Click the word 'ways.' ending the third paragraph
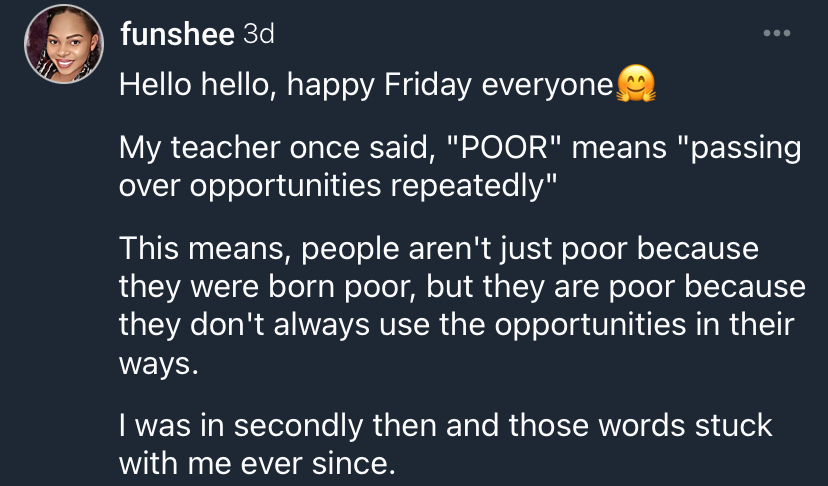 coord(158,364)
